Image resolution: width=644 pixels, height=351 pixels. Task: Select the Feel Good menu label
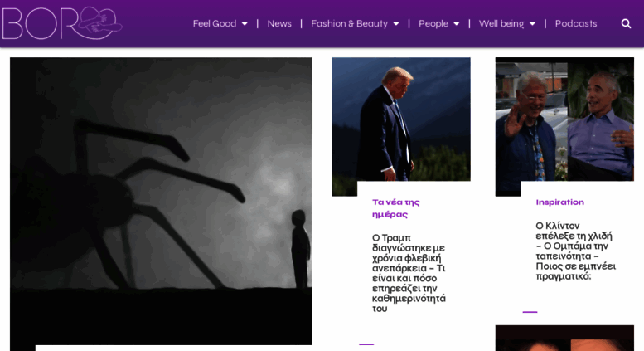[215, 24]
